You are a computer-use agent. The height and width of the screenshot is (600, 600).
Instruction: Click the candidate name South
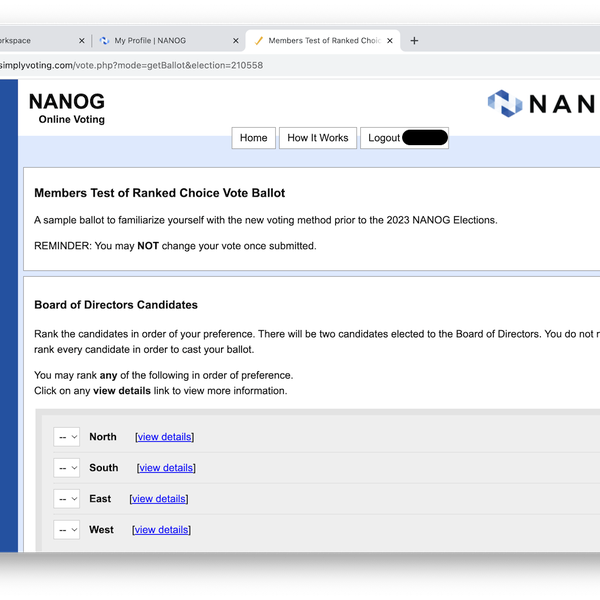[x=104, y=468]
